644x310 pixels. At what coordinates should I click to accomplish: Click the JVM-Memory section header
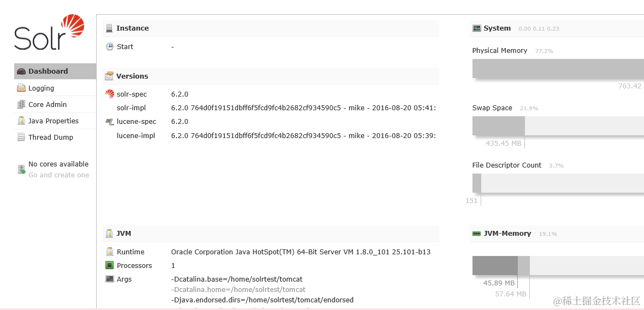point(557,234)
